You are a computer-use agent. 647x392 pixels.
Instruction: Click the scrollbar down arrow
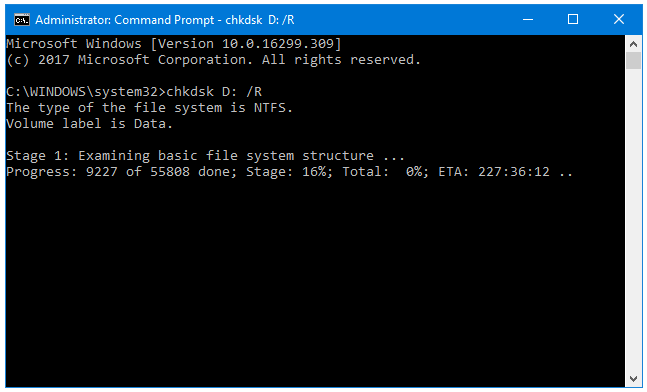pos(633,378)
